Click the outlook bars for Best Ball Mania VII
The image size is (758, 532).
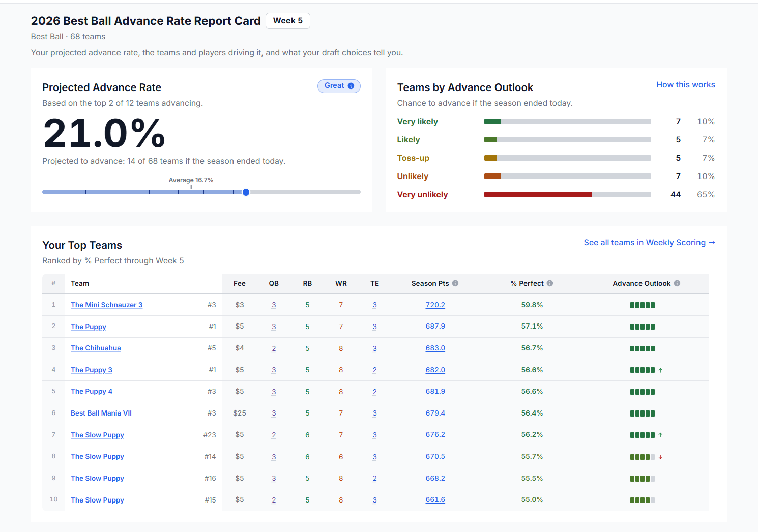pyautogui.click(x=642, y=413)
